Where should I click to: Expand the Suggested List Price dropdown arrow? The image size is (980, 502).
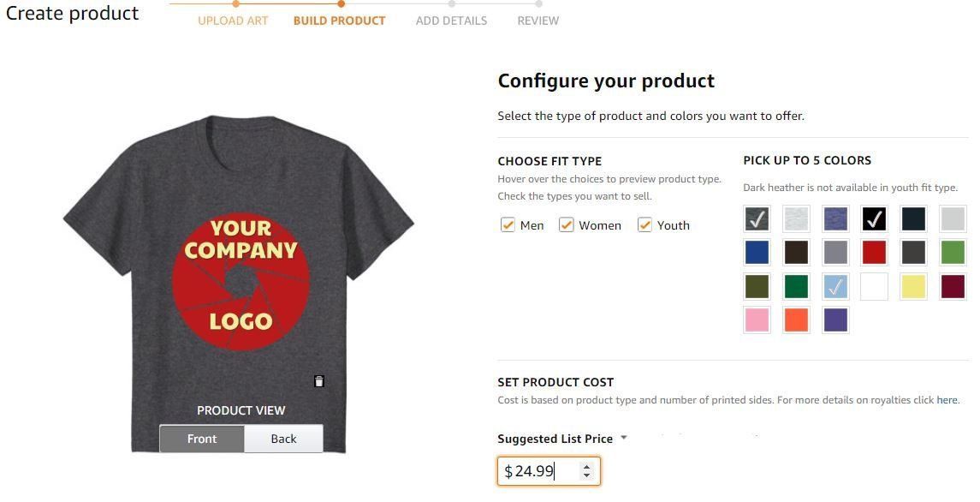(x=624, y=438)
